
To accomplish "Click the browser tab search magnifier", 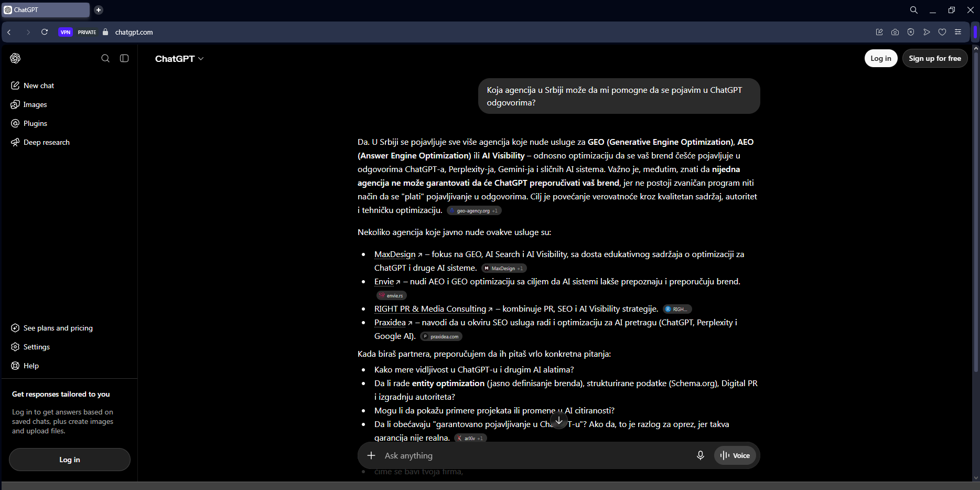I will 914,10.
